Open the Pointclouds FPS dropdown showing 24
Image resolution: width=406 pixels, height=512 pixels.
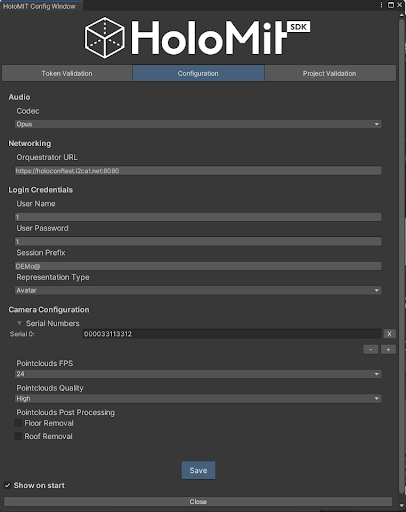(198, 374)
